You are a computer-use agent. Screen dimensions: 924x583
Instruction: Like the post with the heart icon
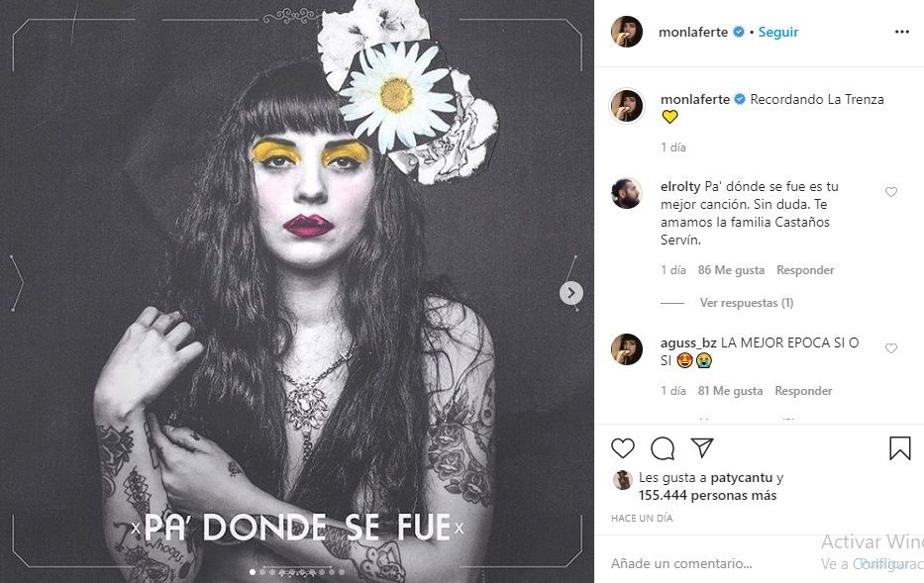click(623, 448)
